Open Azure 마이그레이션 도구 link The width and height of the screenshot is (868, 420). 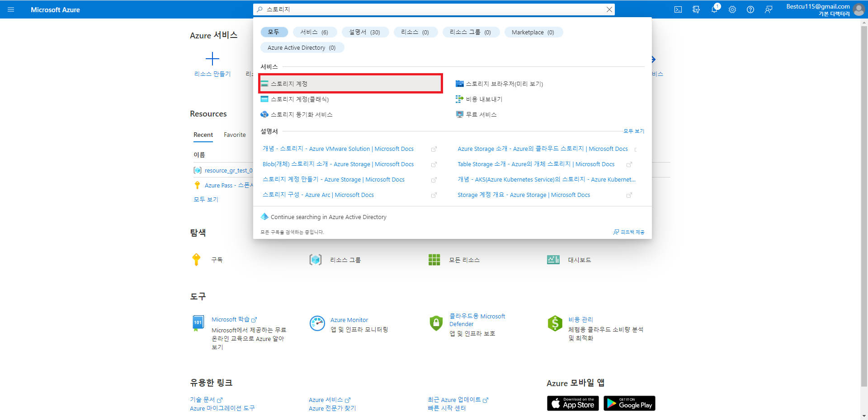222,408
